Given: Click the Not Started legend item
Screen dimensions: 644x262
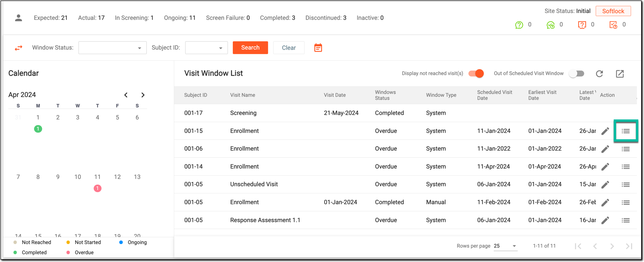Looking at the screenshot, I should tap(83, 242).
